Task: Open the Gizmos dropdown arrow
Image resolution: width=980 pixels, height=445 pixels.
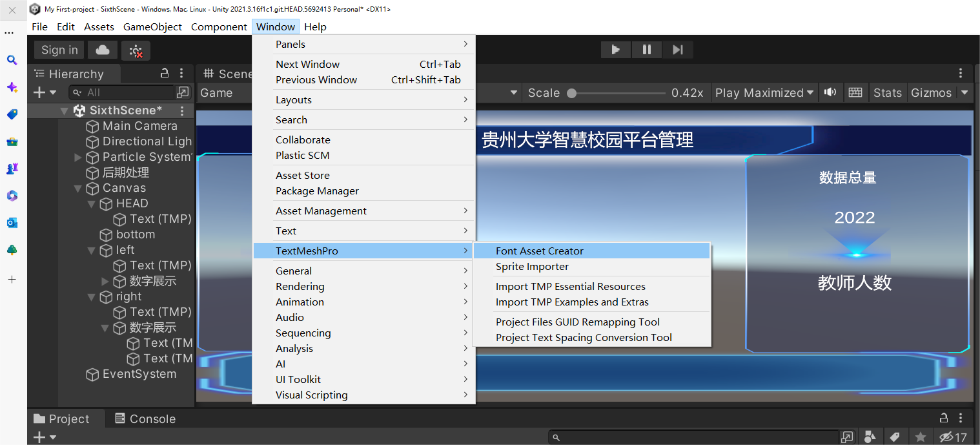Action: (x=965, y=92)
